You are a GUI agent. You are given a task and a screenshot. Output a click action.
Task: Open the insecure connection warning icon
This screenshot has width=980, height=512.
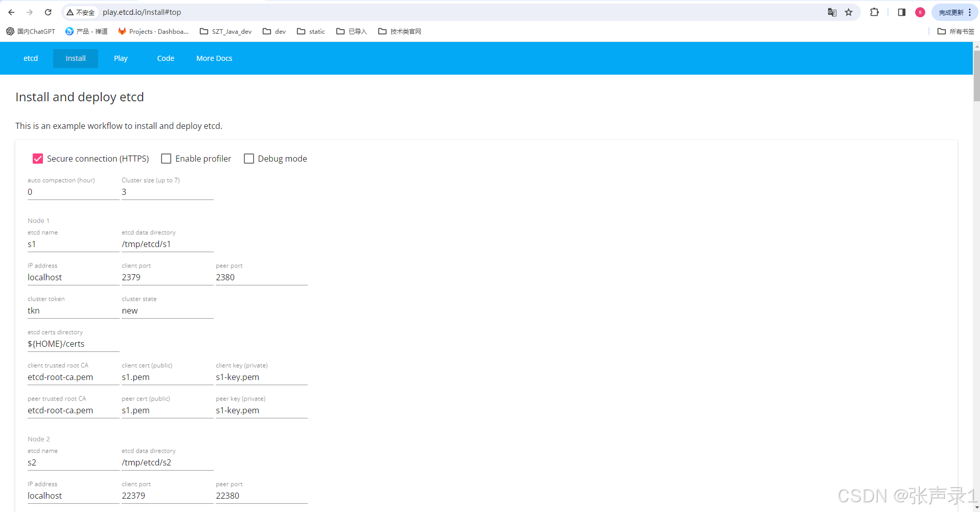tap(81, 12)
